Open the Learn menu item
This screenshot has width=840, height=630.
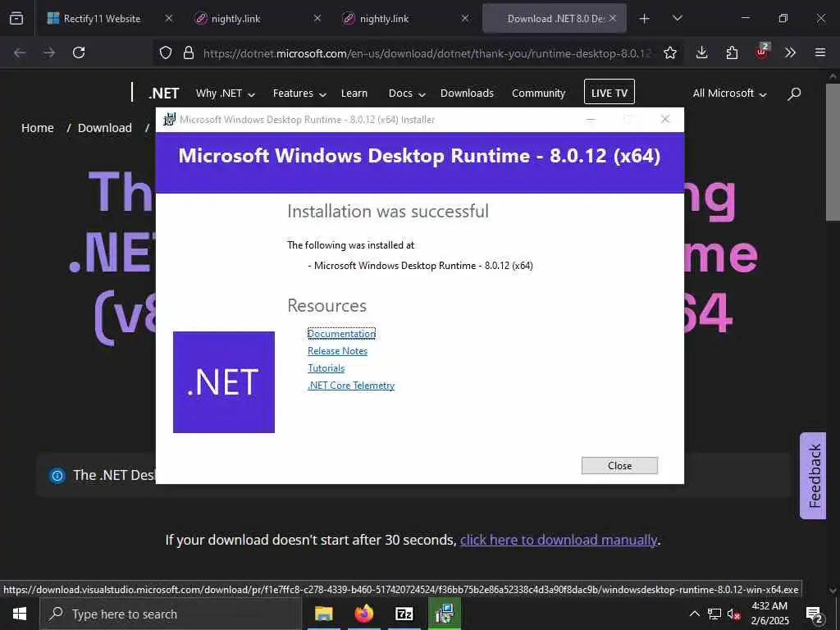point(354,94)
